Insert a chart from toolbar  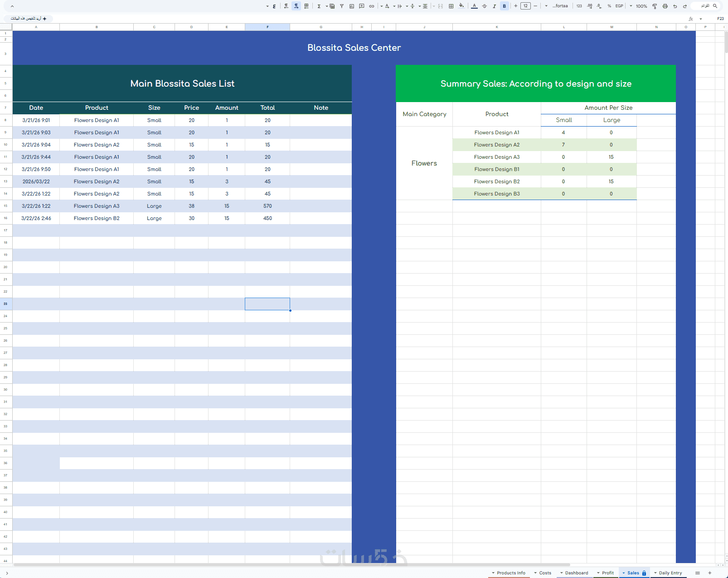352,6
